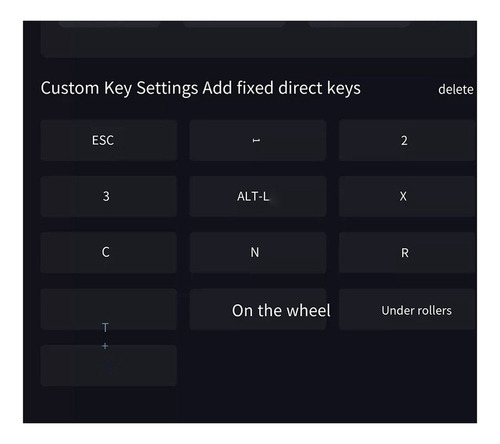Click the Add fixed direct keys text
The width and height of the screenshot is (500, 444).
tap(282, 88)
